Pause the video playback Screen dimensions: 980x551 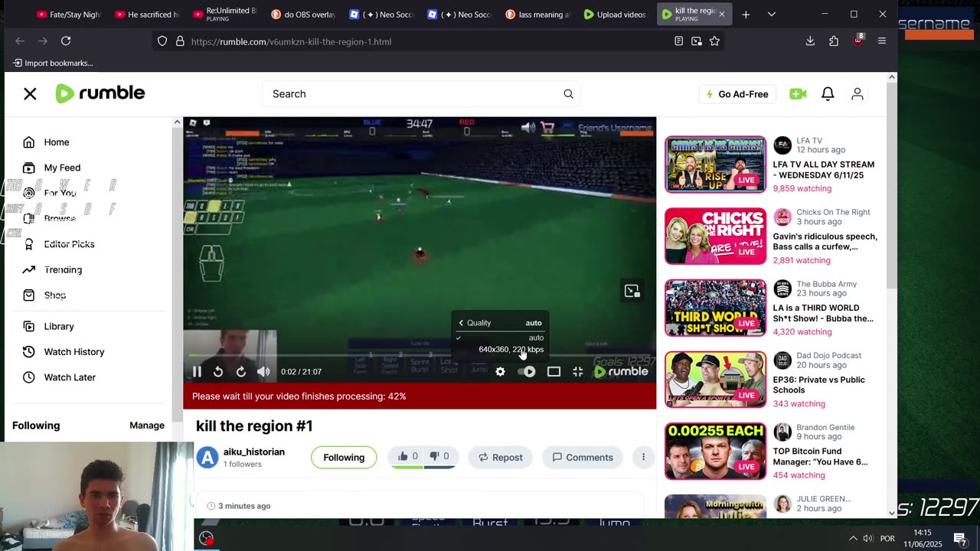[x=197, y=372]
